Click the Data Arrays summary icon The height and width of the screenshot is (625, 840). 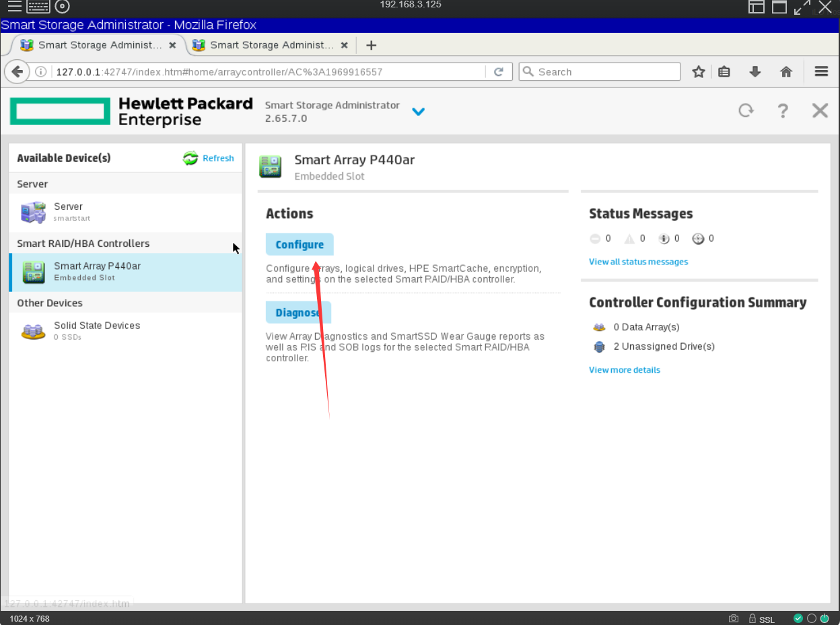click(x=599, y=327)
